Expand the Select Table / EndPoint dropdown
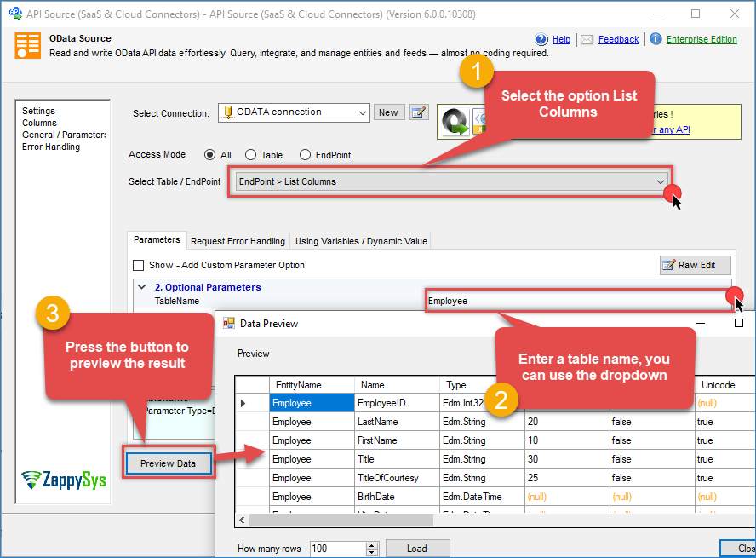The height and width of the screenshot is (558, 756). pyautogui.click(x=661, y=181)
